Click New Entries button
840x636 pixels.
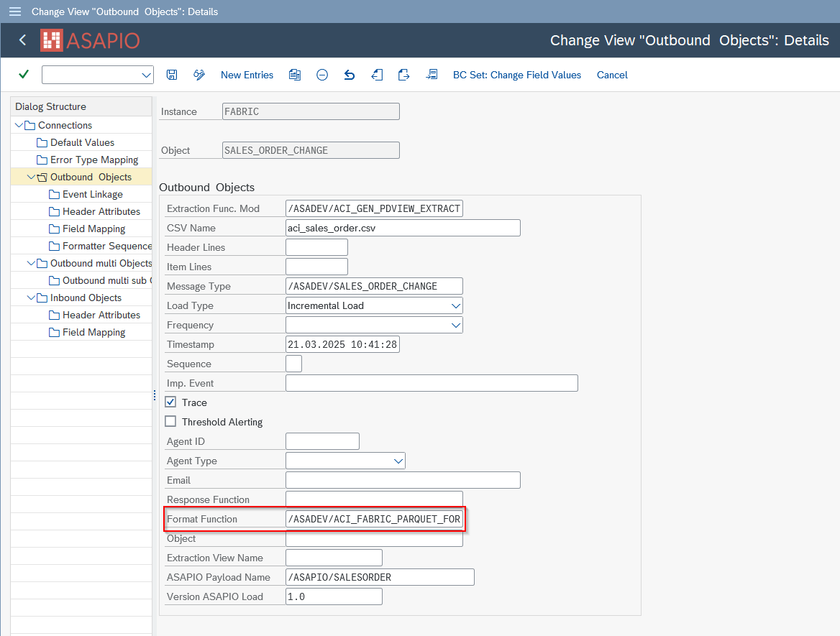[x=247, y=75]
